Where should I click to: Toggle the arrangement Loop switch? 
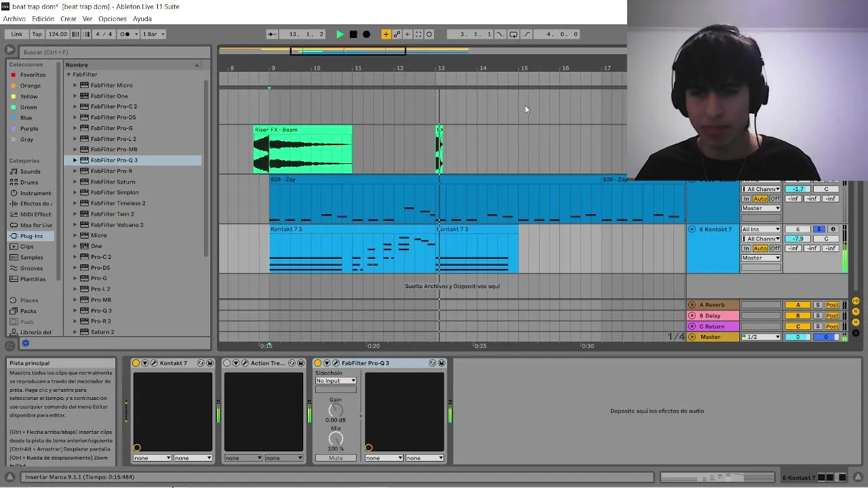(513, 34)
